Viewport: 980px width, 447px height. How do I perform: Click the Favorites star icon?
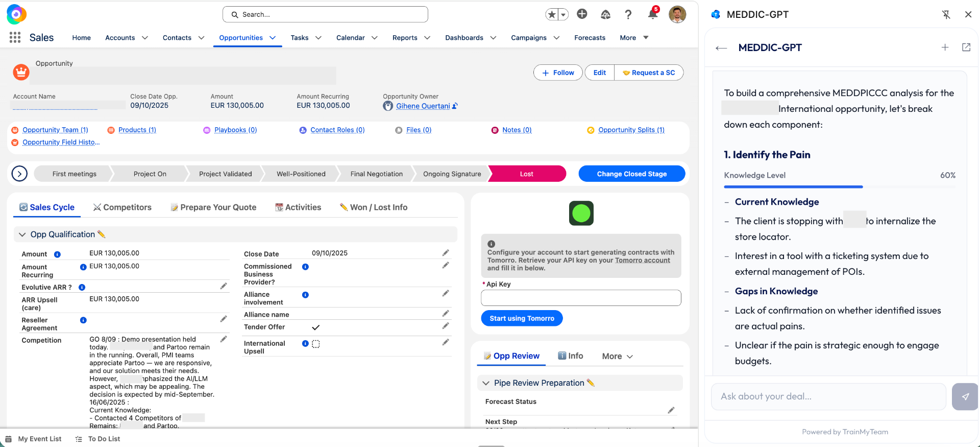point(552,14)
